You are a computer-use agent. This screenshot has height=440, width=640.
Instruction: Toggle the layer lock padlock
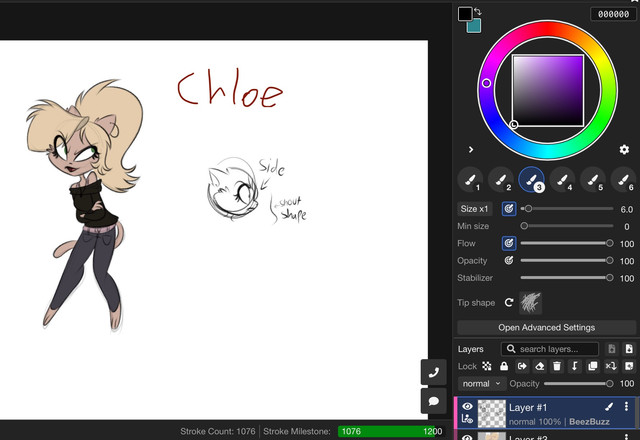tap(504, 366)
